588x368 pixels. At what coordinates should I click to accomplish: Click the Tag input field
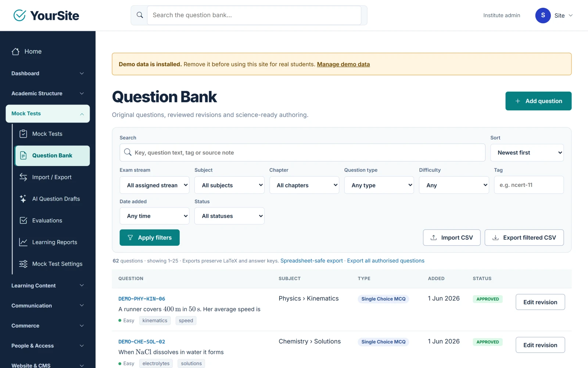point(529,185)
